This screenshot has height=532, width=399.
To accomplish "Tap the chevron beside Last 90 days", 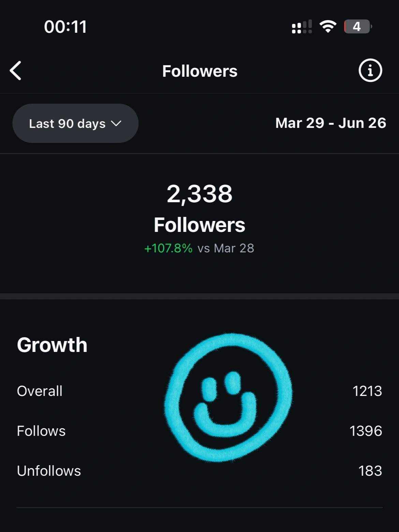I will (x=116, y=123).
